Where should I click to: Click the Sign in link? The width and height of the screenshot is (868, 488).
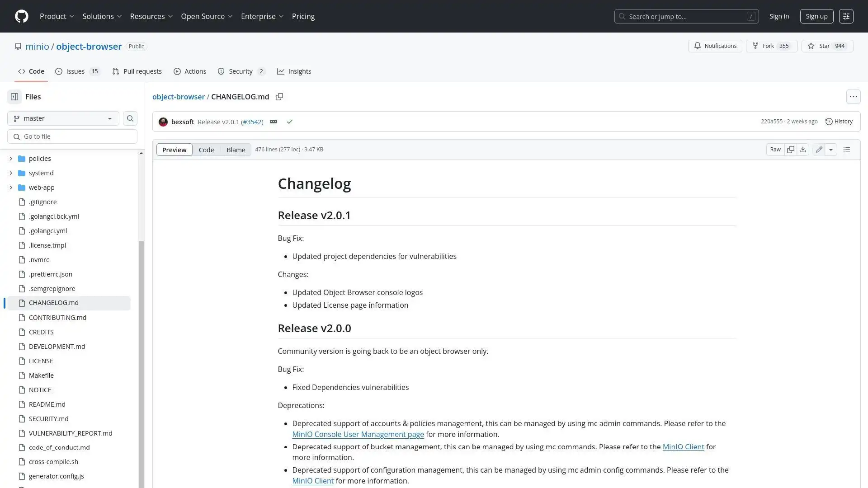tap(779, 16)
